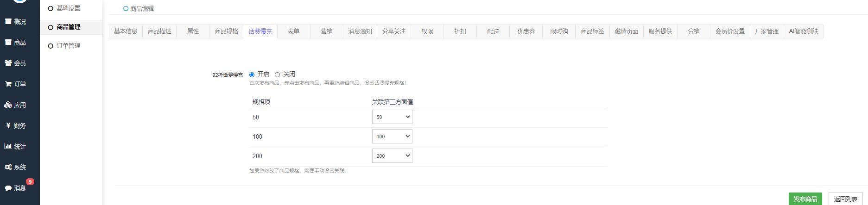Click the green 发布商品 button
Viewport: 868px width, 205px height.
[x=805, y=199]
